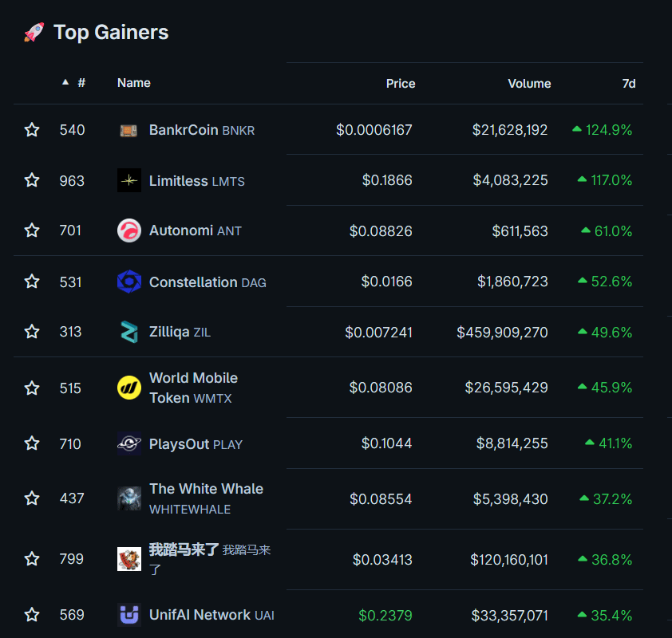Click UnifAI green price $0.2379

pyautogui.click(x=385, y=616)
